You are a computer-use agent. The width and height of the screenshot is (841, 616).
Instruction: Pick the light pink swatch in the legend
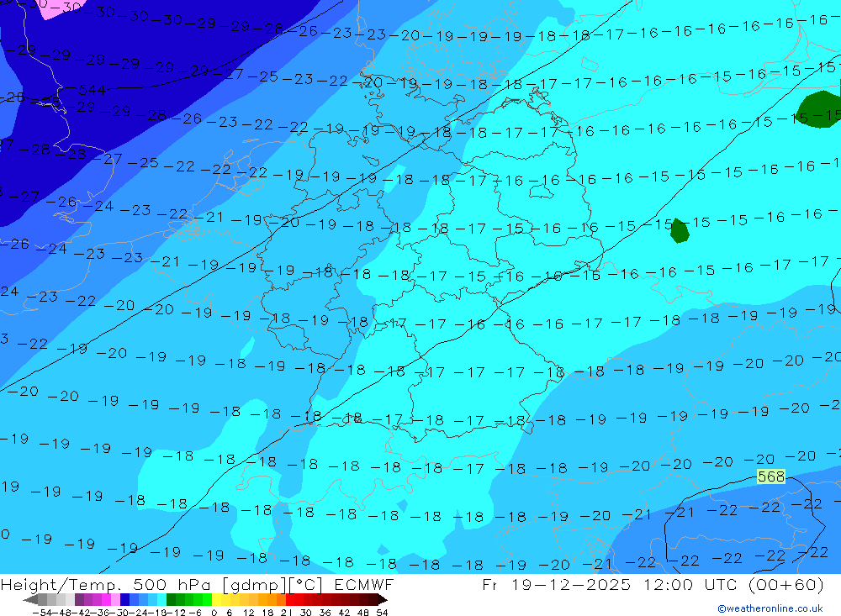pyautogui.click(x=115, y=599)
